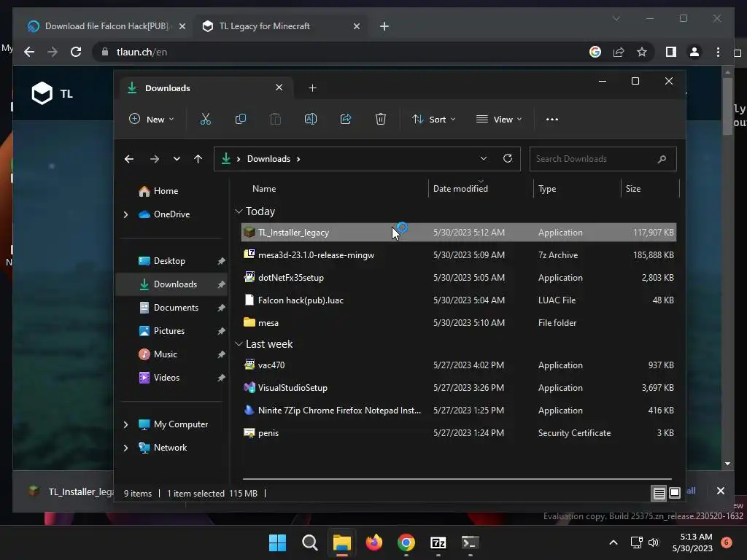Screen dimensions: 747x560
Task: Open Chrome side panel icon
Action: point(671,52)
